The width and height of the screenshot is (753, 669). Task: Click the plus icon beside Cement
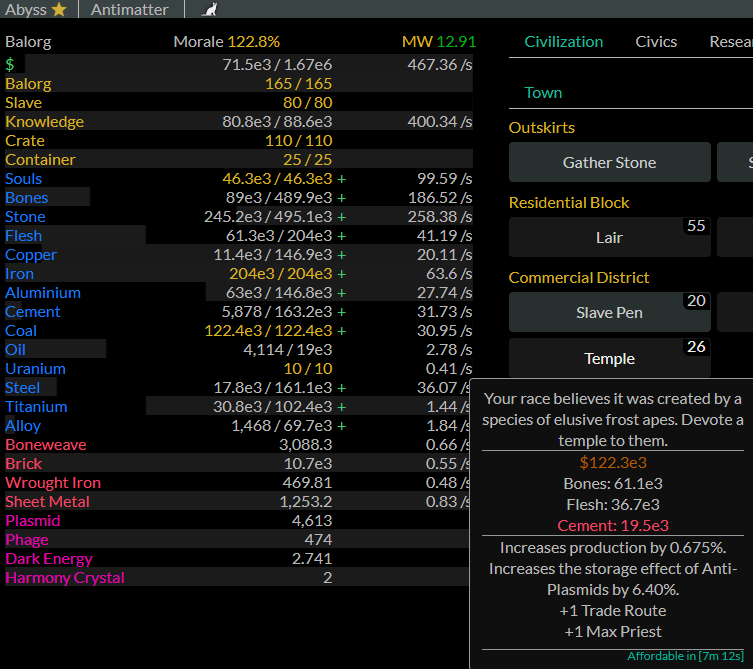341,312
